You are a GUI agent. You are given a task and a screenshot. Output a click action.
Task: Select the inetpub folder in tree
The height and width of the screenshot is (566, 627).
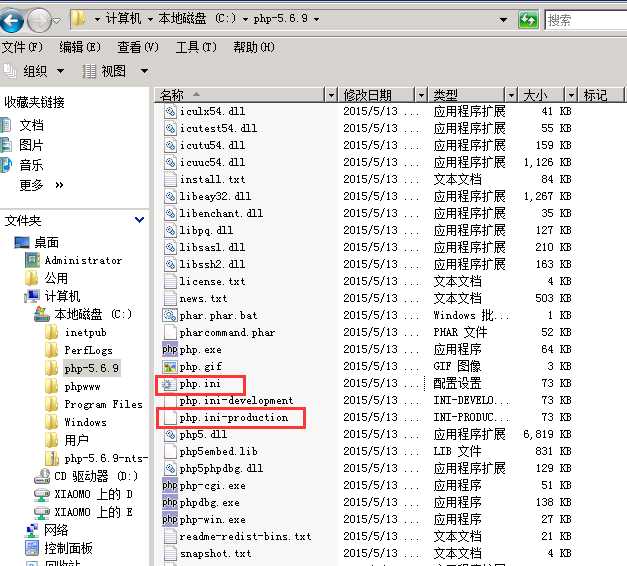(86, 332)
